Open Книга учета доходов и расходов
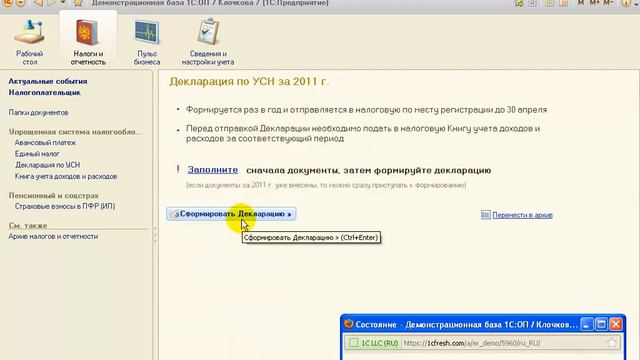The height and width of the screenshot is (360, 640). point(66,176)
